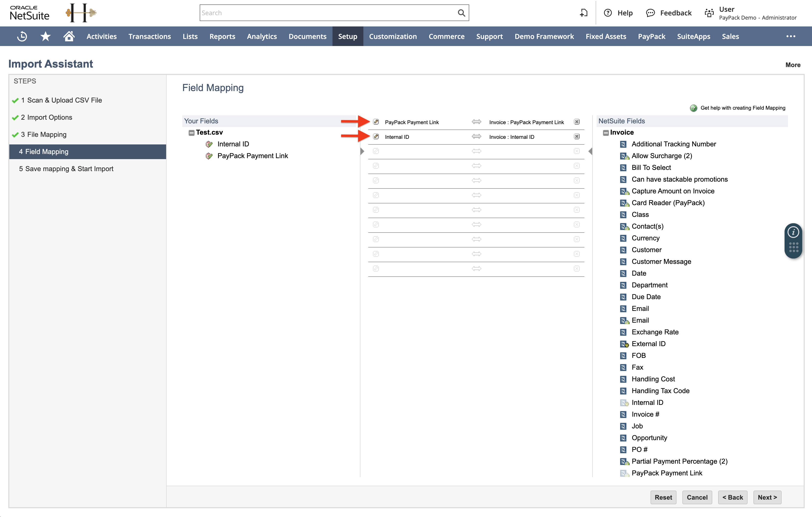Go to the Home icon
Screen dimensions: 812x517
tap(69, 36)
